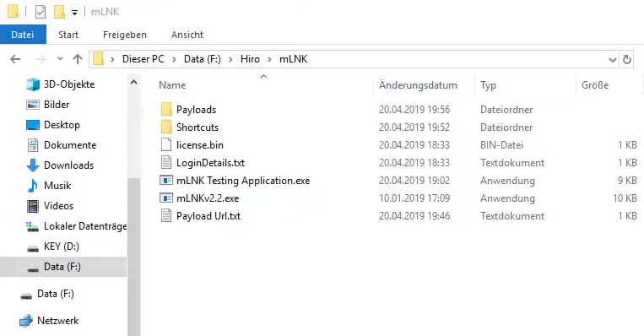
Task: Click Hiro in the breadcrumb path
Action: pyautogui.click(x=250, y=59)
